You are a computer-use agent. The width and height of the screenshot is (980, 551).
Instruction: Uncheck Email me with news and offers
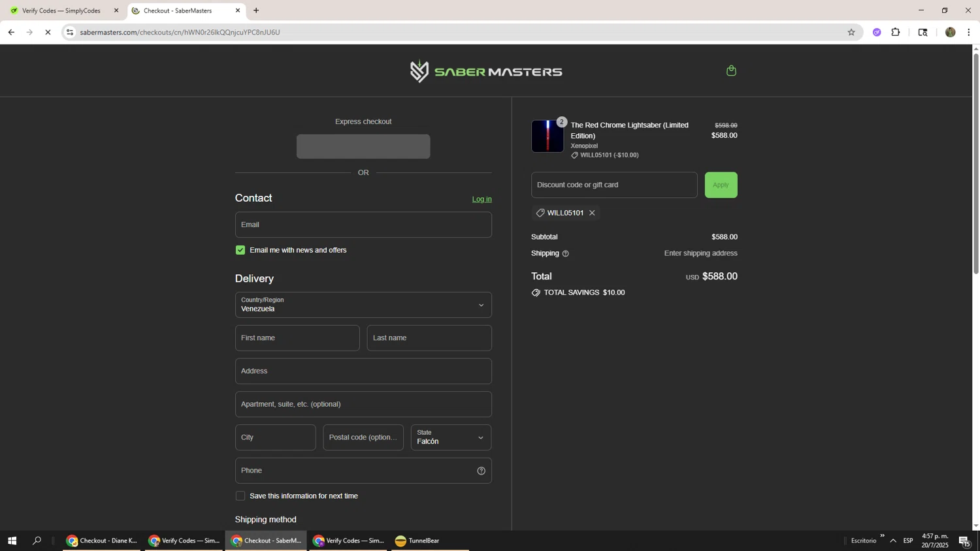click(240, 250)
